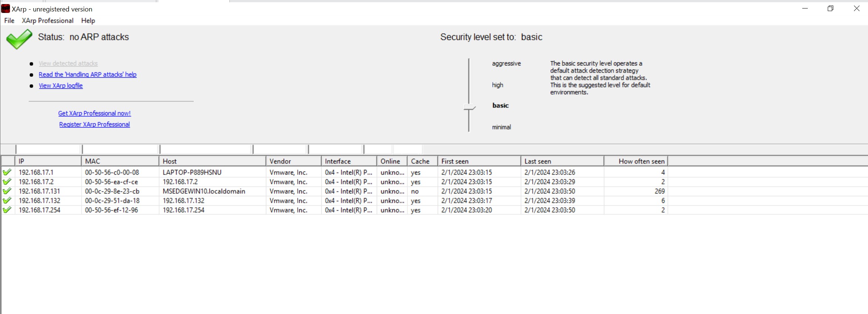Screen dimensions: 868x314
Task: Click the security level slider handle
Action: coord(469,107)
